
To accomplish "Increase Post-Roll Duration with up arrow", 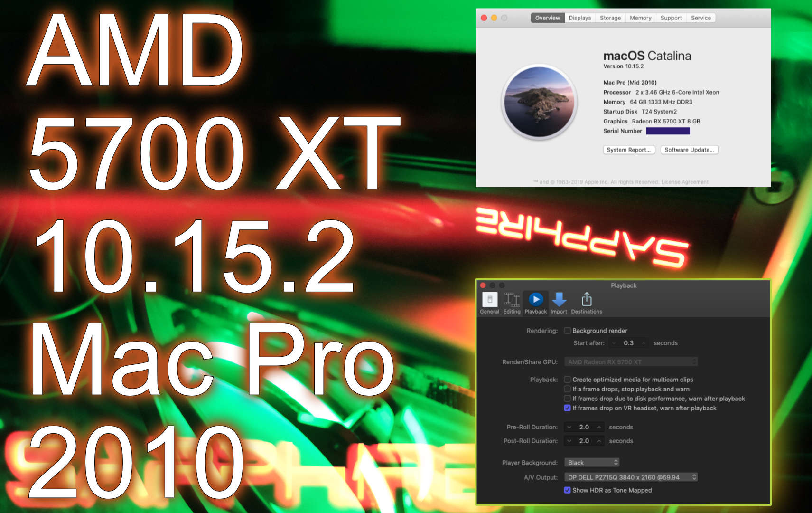I will click(599, 441).
